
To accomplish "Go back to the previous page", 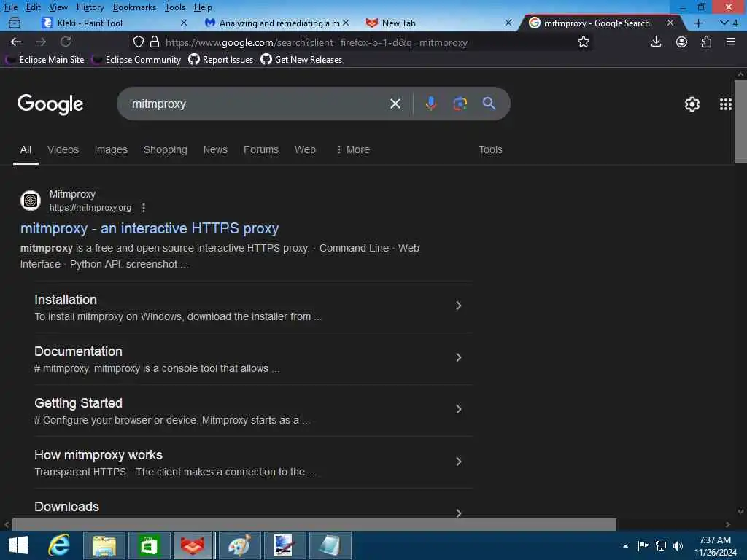I will click(16, 42).
